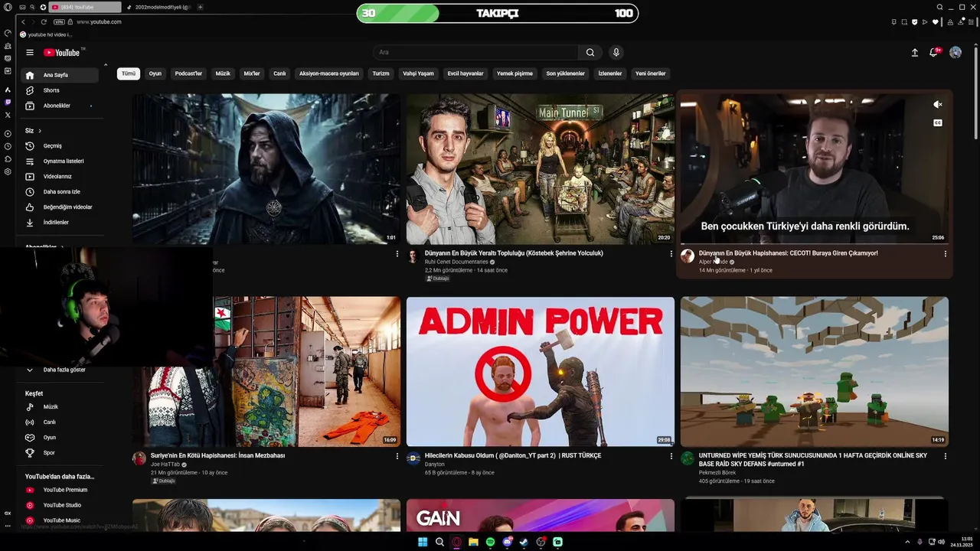The image size is (980, 551).
Task: Open the youtube hd video bookmark
Action: click(x=46, y=34)
